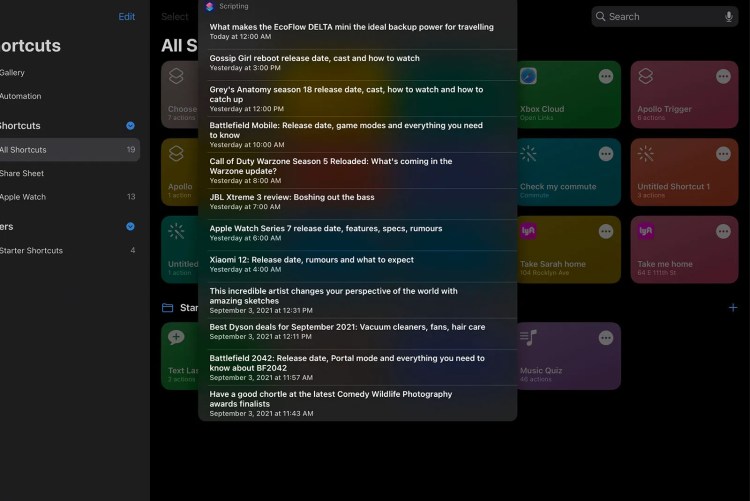Click the Lyft icon on Take Sarah home
This screenshot has width=750, height=501.
pyautogui.click(x=529, y=231)
